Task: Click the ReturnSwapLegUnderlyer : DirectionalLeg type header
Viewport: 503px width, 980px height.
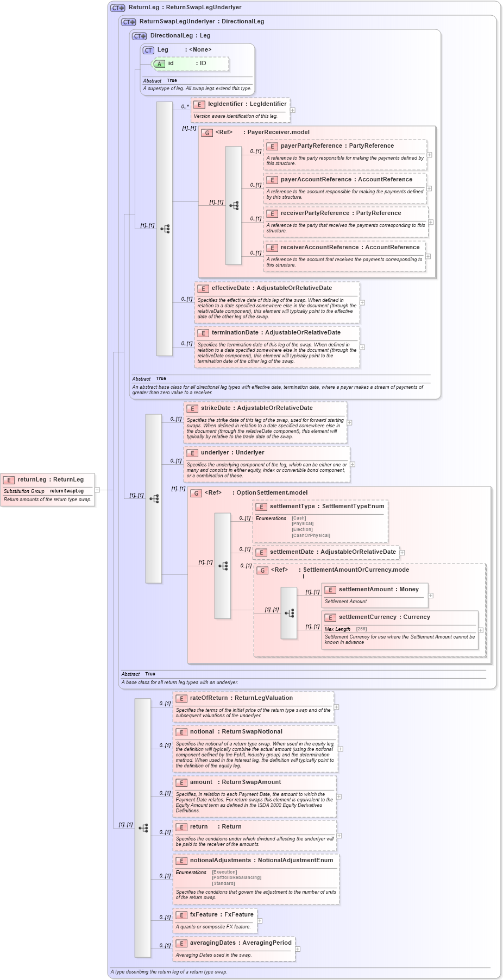Action: 202,22
